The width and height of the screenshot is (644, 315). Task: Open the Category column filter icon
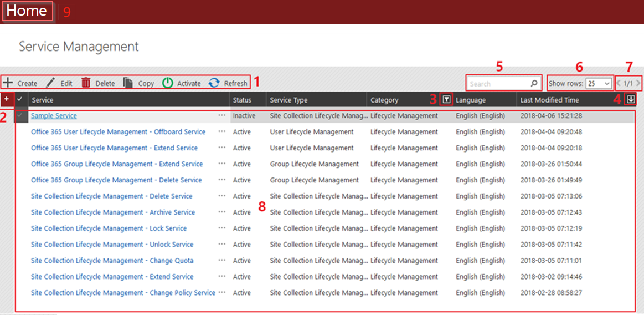446,100
